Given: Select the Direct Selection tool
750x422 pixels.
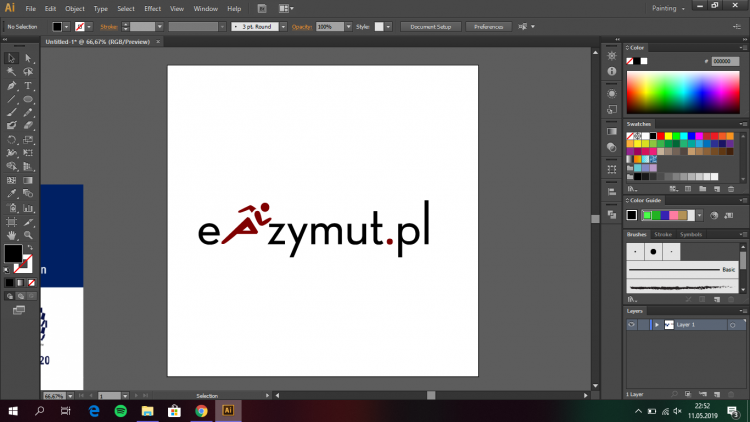Looking at the screenshot, I should 28,58.
